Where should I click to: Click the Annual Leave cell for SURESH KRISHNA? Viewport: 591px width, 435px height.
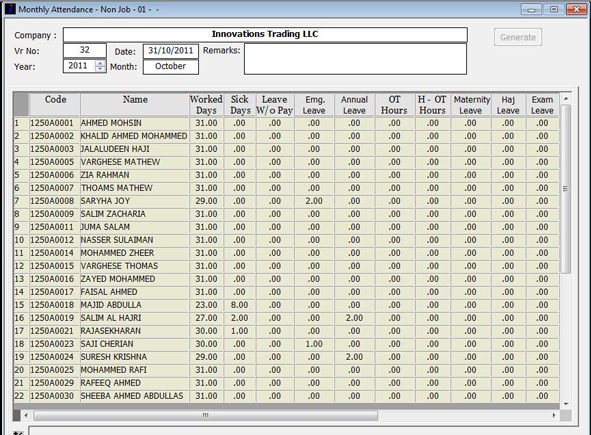pos(354,357)
